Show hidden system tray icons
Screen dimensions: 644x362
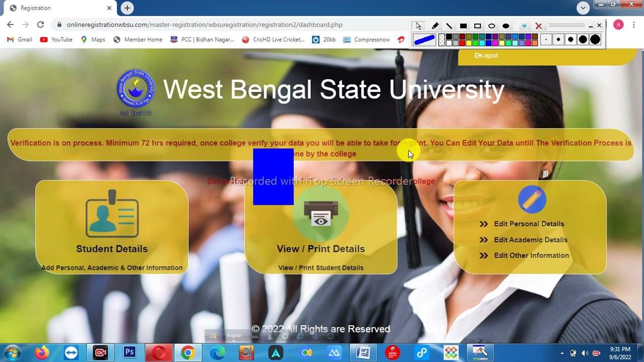(562, 353)
